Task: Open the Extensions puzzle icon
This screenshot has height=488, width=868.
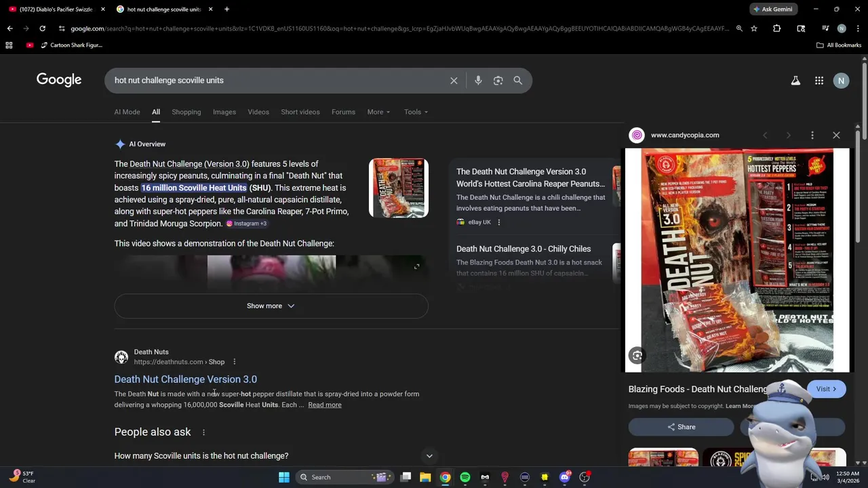Action: (x=776, y=28)
